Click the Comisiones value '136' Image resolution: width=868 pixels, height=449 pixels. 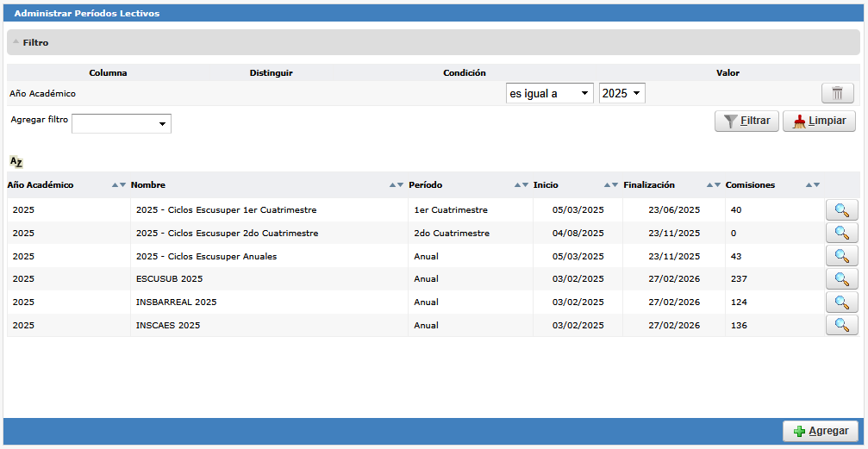tap(739, 326)
